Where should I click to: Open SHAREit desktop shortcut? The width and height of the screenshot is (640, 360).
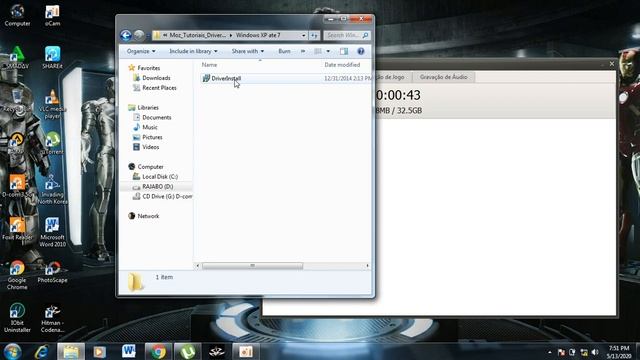click(x=52, y=58)
